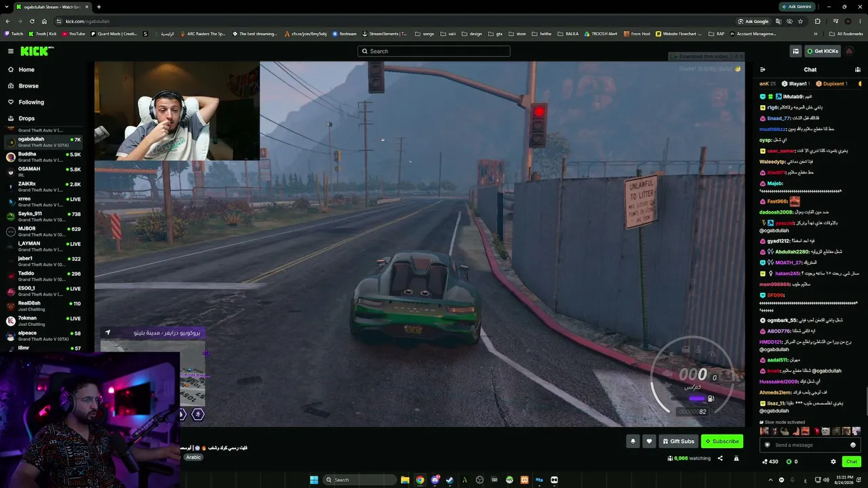Click the Arabic language tag
Screen dimensions: 868x488
(193, 457)
